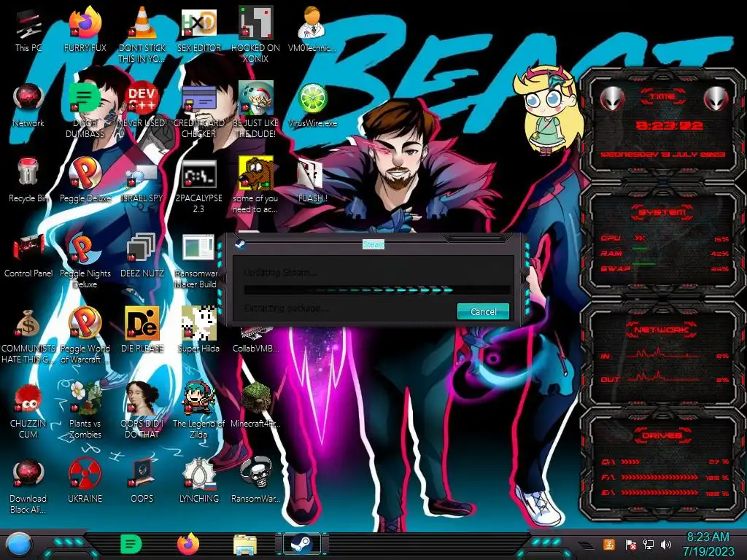This screenshot has height=560, width=747.
Task: Select Peggle World of Warcraft shortcut
Action: point(85,336)
